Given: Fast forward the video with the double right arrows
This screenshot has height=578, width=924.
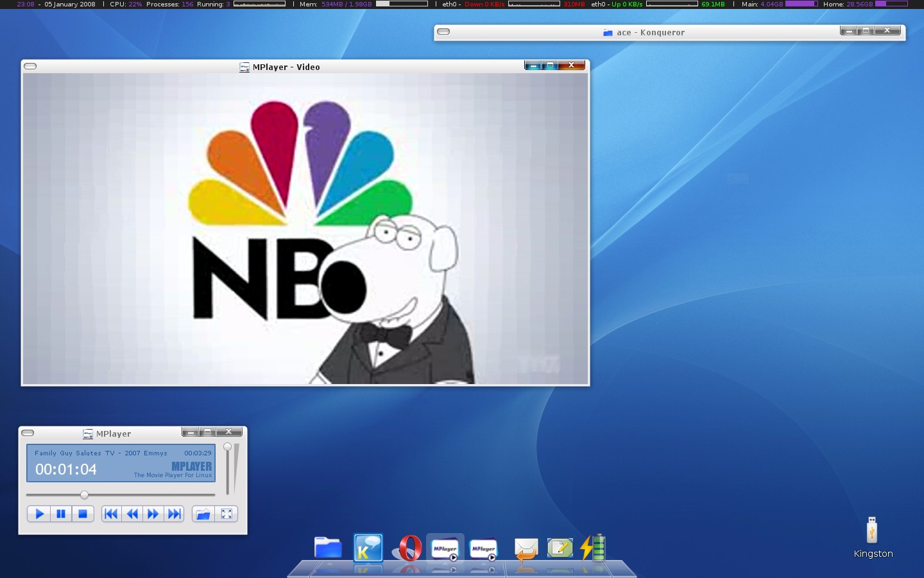Looking at the screenshot, I should (153, 514).
